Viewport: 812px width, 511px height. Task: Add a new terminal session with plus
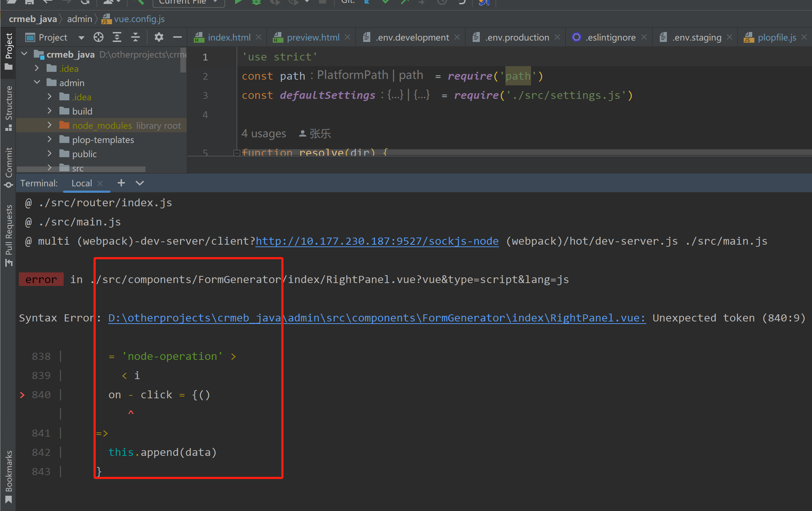click(x=121, y=183)
